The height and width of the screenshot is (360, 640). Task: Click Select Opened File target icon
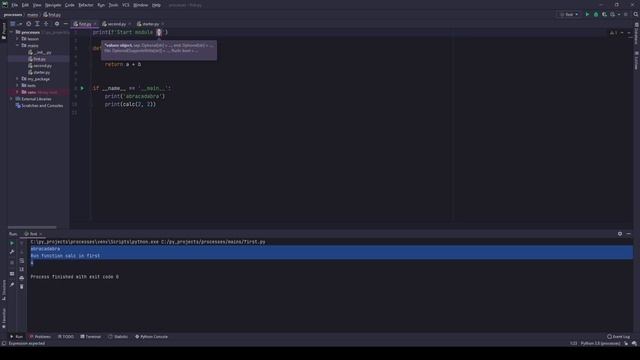(x=29, y=24)
